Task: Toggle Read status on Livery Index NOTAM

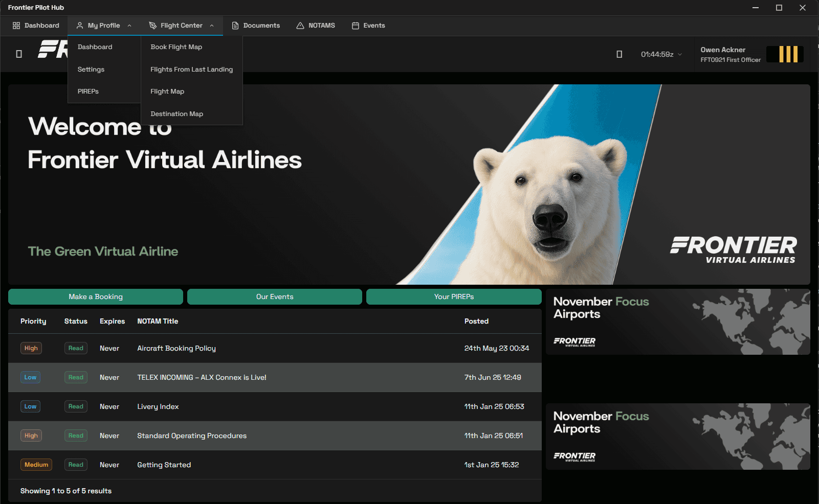Action: tap(76, 406)
